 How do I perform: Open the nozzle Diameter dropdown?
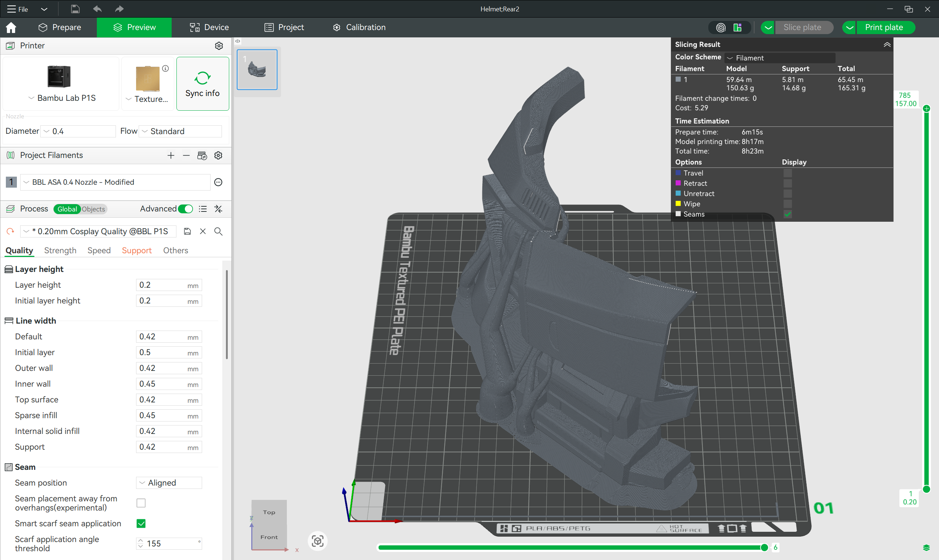(78, 131)
